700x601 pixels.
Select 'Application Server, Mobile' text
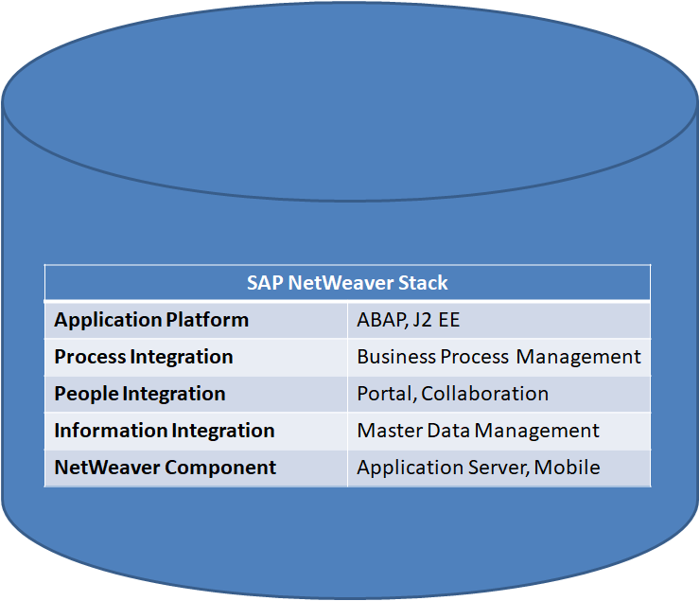(479, 468)
